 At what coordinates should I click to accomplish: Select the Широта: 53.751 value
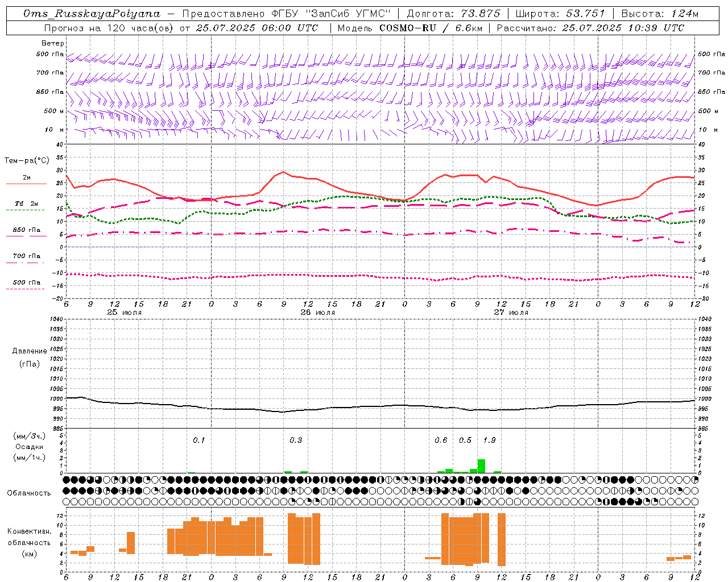click(561, 14)
